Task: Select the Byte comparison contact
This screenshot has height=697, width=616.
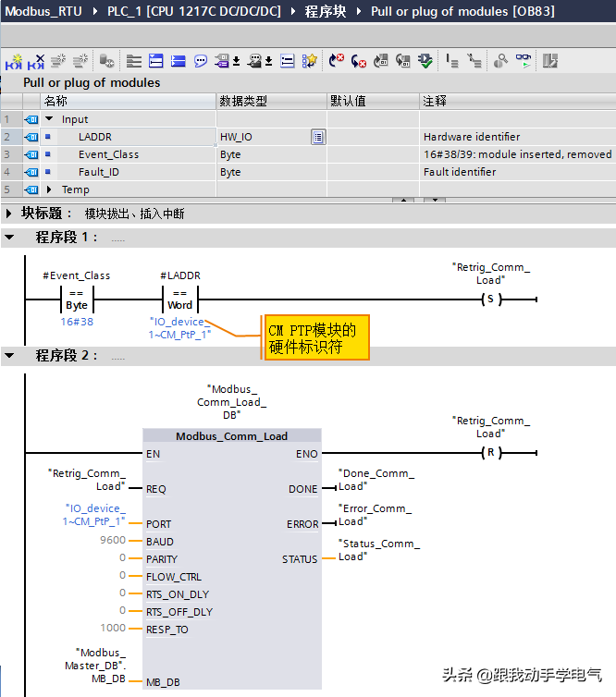Action: [x=77, y=300]
